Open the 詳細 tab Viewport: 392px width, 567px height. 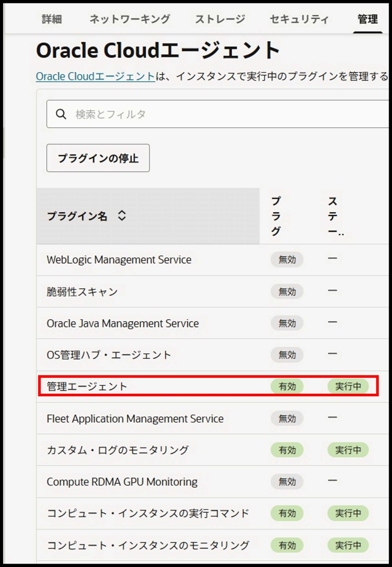52,19
